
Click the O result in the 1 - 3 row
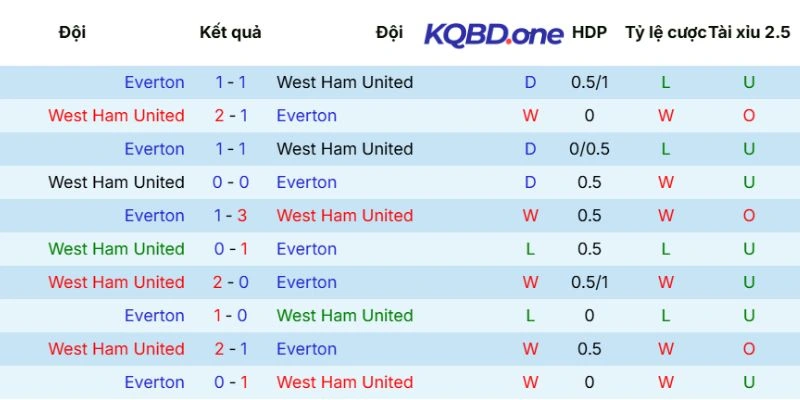click(x=749, y=216)
